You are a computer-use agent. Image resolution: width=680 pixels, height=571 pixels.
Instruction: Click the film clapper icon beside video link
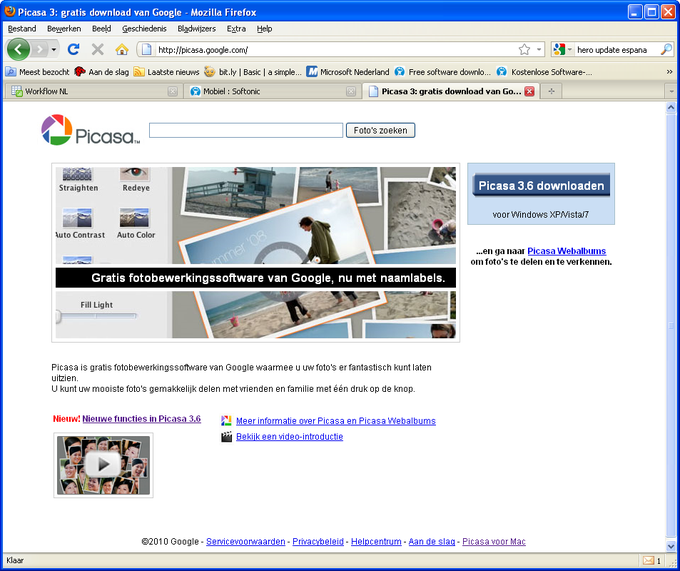(x=226, y=437)
